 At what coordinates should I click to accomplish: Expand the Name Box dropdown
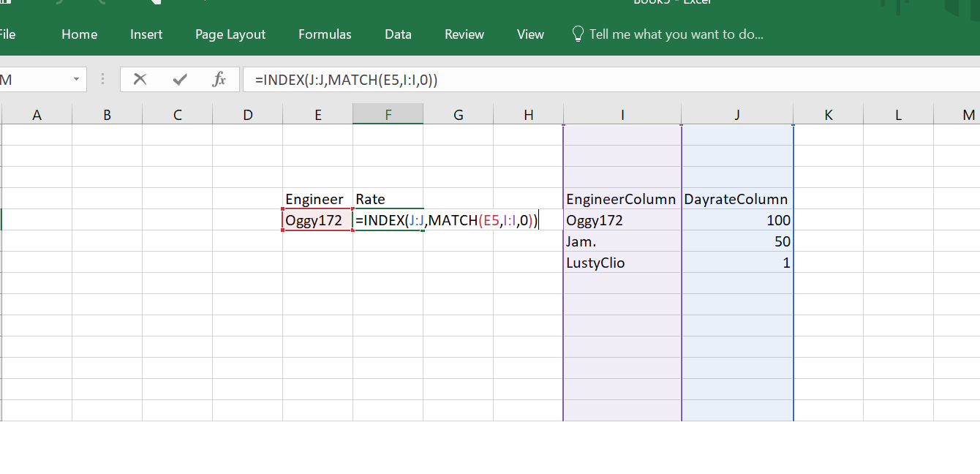pyautogui.click(x=76, y=80)
